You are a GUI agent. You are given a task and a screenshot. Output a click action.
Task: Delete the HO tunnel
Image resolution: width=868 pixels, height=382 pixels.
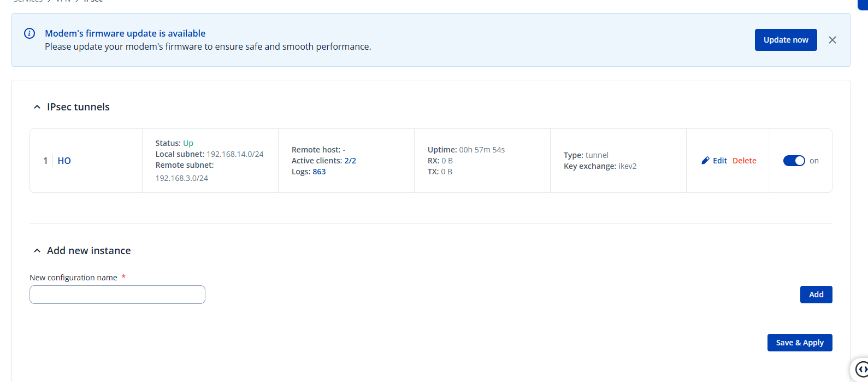[744, 161]
